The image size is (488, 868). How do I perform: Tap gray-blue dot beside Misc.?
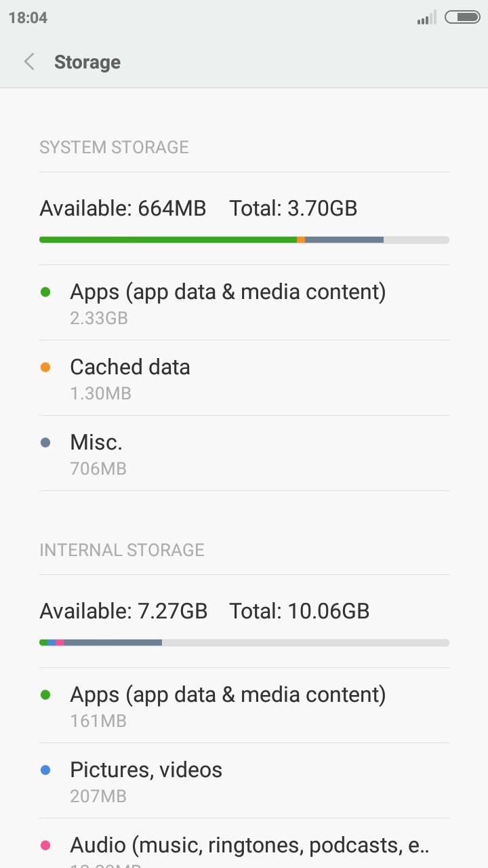point(45,443)
